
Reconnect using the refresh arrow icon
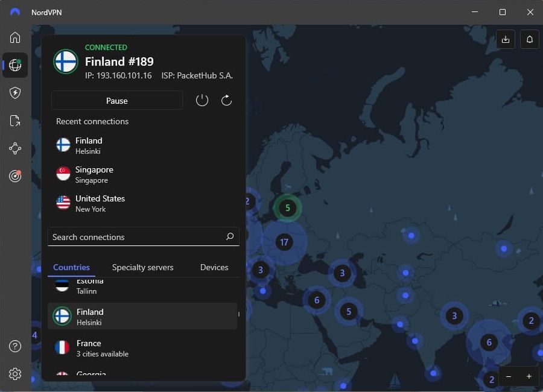click(x=226, y=101)
